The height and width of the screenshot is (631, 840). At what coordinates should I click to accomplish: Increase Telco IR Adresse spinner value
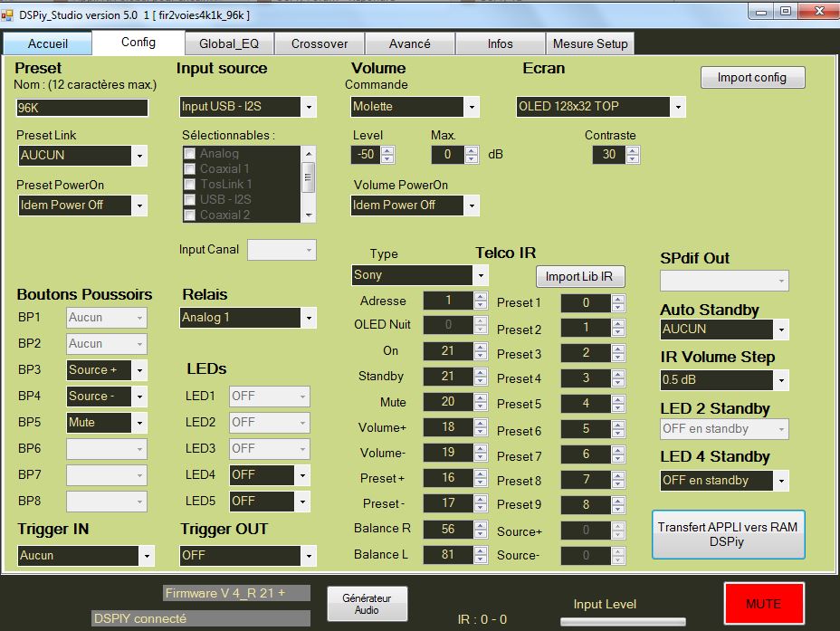[481, 297]
